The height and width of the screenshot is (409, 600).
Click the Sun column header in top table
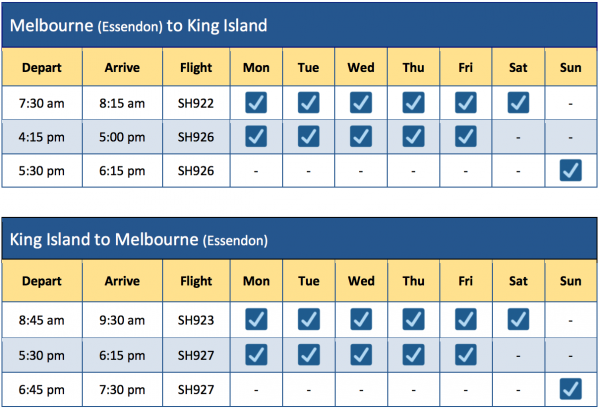[571, 68]
